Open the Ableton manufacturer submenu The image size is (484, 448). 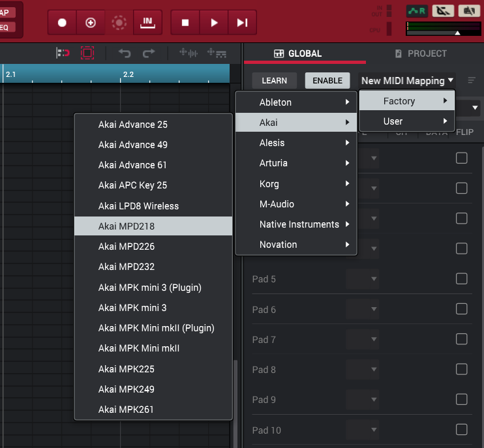point(296,102)
